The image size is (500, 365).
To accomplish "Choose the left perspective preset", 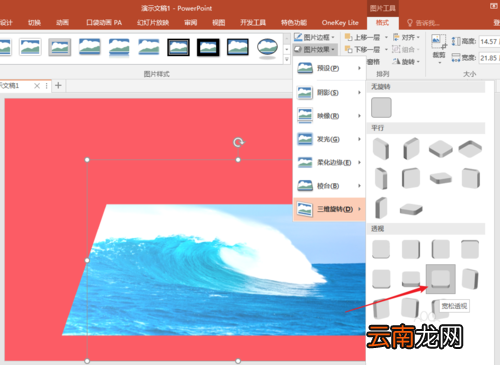I will pyautogui.click(x=411, y=249).
